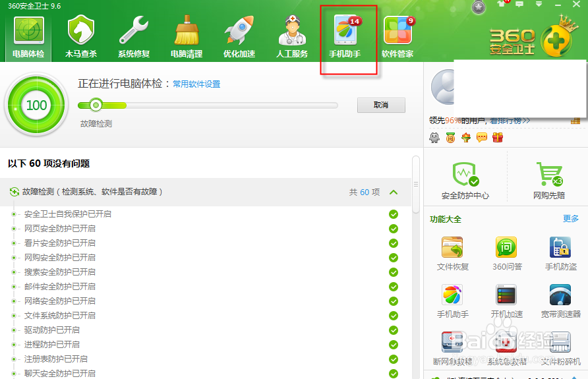Open the 360问答 tool
Image resolution: width=588 pixels, height=379 pixels.
pyautogui.click(x=507, y=254)
